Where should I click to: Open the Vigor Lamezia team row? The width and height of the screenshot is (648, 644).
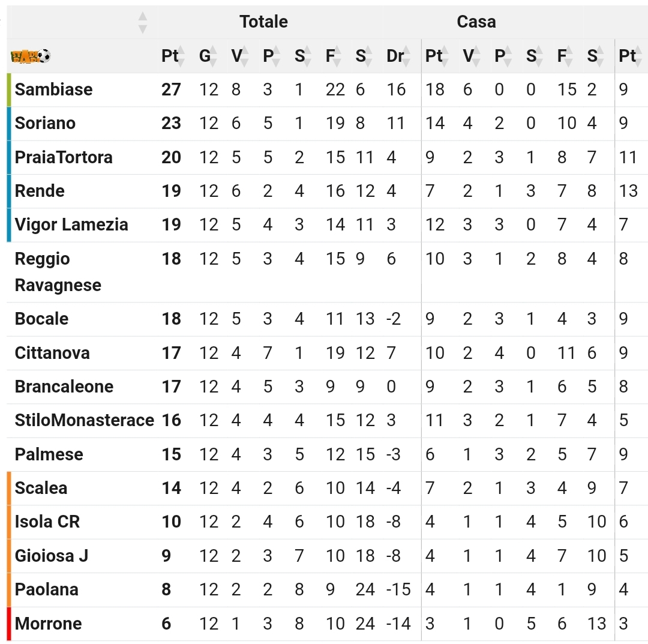(328, 225)
